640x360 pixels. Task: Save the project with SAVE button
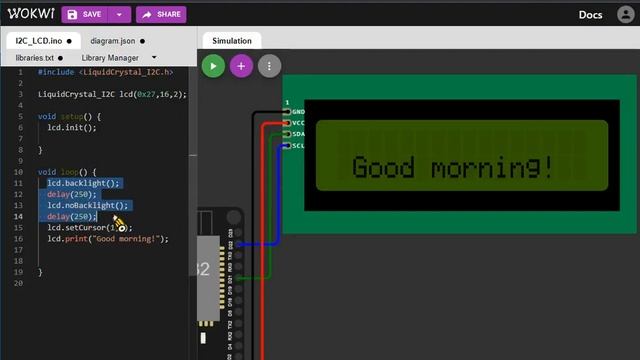click(84, 15)
